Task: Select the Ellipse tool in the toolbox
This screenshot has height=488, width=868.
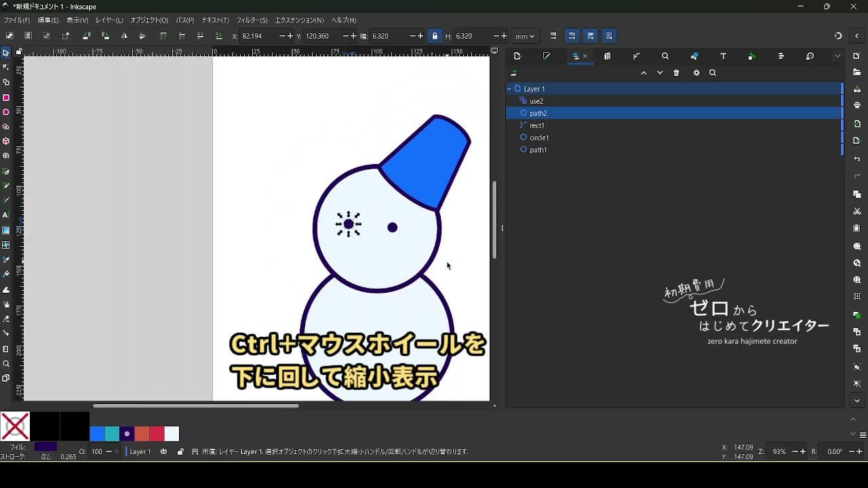Action: (6, 113)
